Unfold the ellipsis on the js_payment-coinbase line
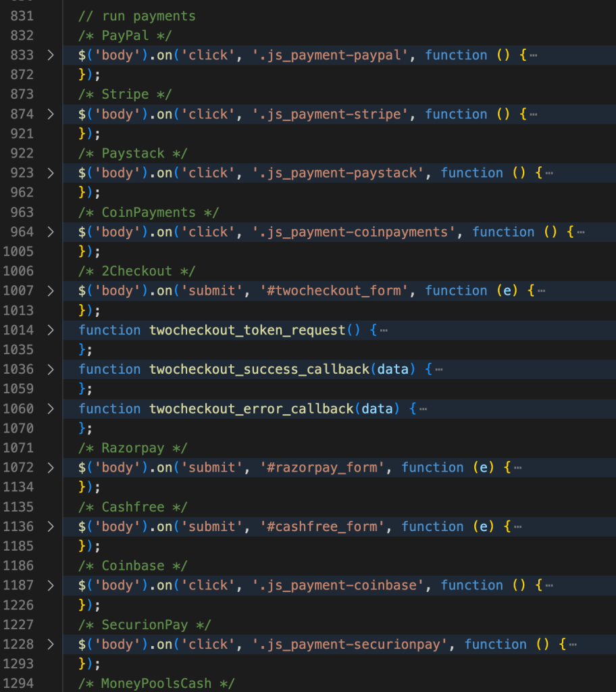This screenshot has height=692, width=616. tap(549, 586)
